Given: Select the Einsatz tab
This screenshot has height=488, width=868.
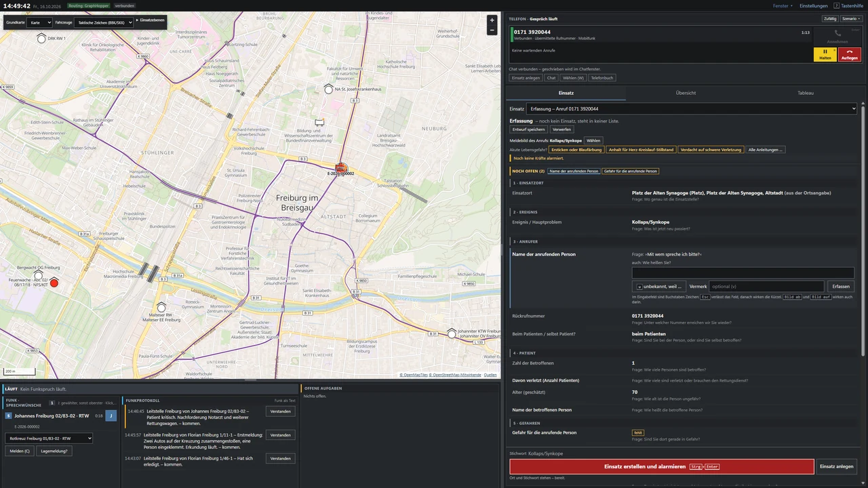Looking at the screenshot, I should click(x=566, y=93).
